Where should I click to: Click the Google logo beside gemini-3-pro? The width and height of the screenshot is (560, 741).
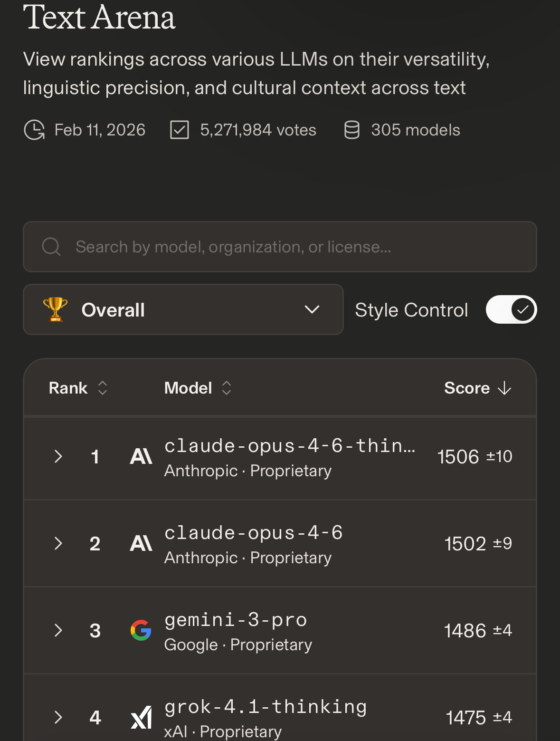click(141, 631)
